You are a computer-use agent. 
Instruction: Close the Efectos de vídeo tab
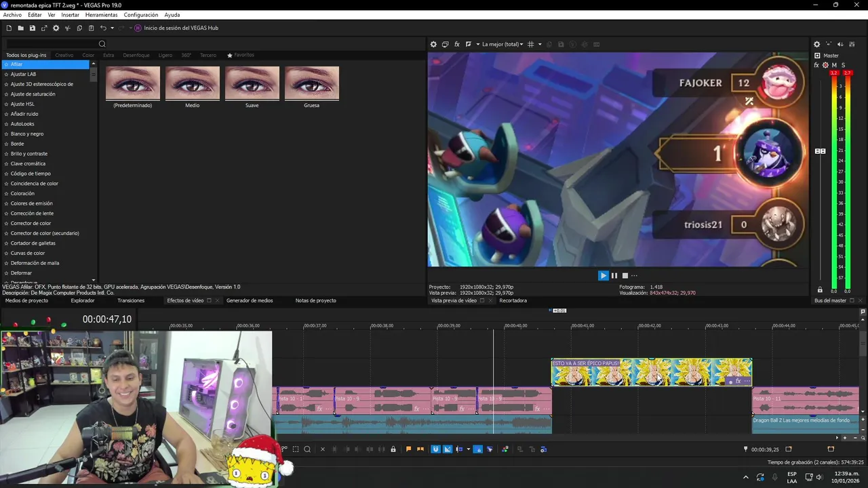(218, 300)
